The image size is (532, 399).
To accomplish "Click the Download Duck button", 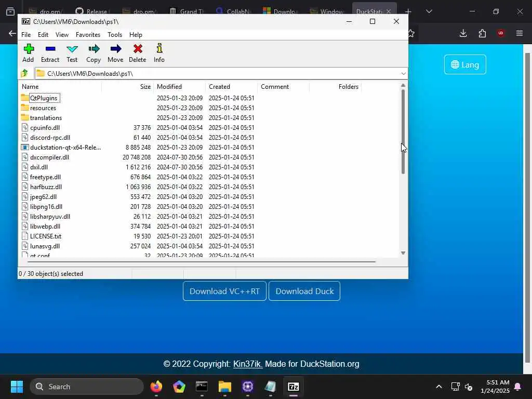I will (304, 291).
